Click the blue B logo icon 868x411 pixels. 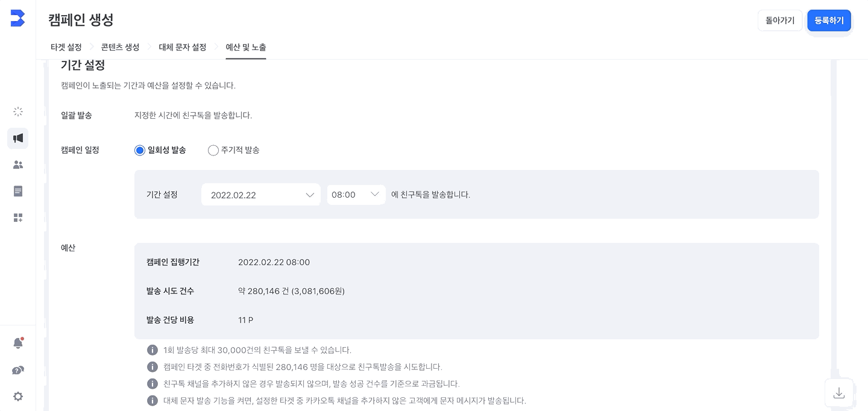click(17, 18)
